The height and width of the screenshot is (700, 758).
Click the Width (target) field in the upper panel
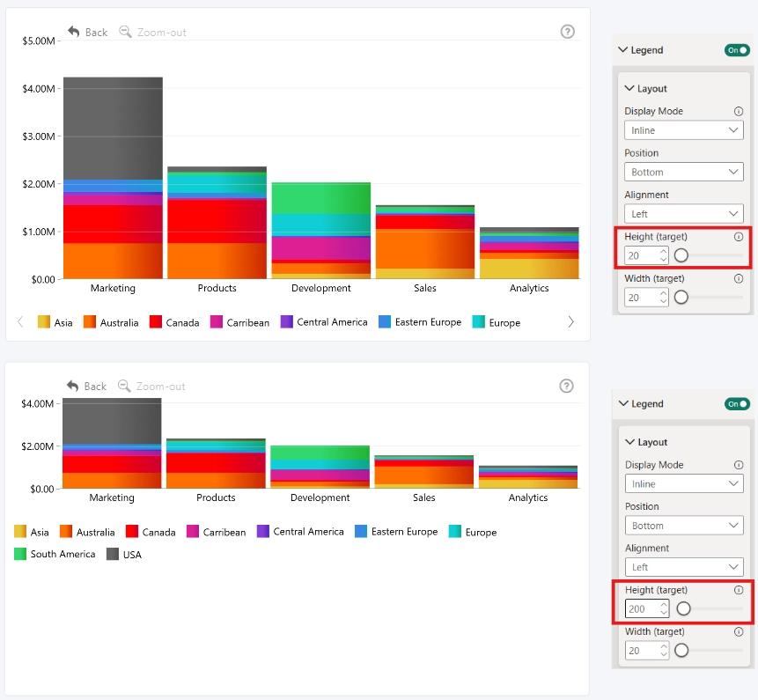pos(646,298)
